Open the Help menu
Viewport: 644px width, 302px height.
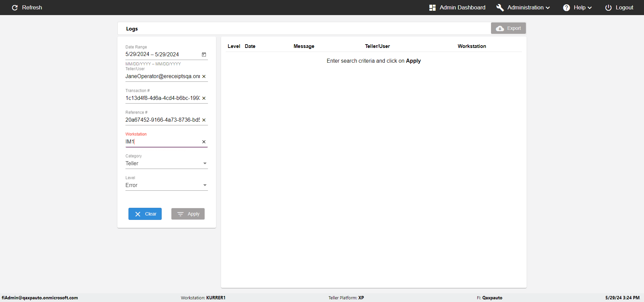pyautogui.click(x=577, y=7)
